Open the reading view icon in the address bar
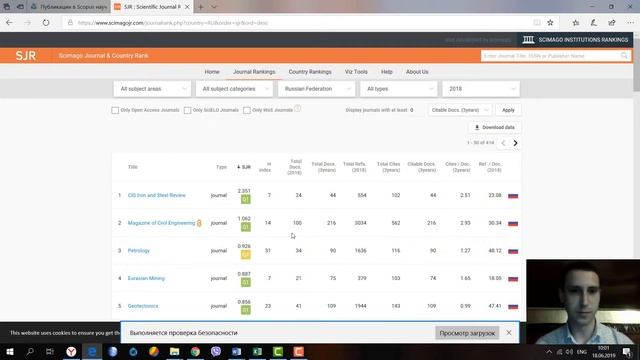This screenshot has height=360, width=640. pos(537,23)
